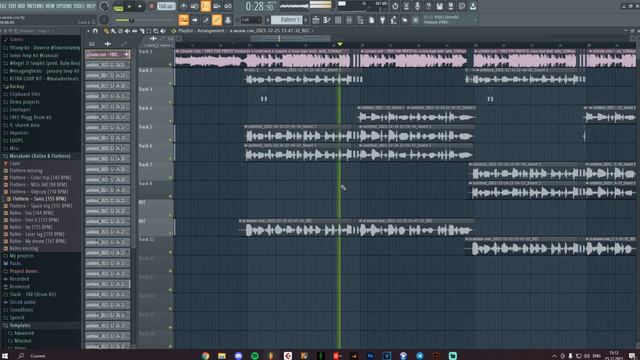Select the Zoom tool in playlist toolbar
640x360 pixels.
[x=156, y=31]
